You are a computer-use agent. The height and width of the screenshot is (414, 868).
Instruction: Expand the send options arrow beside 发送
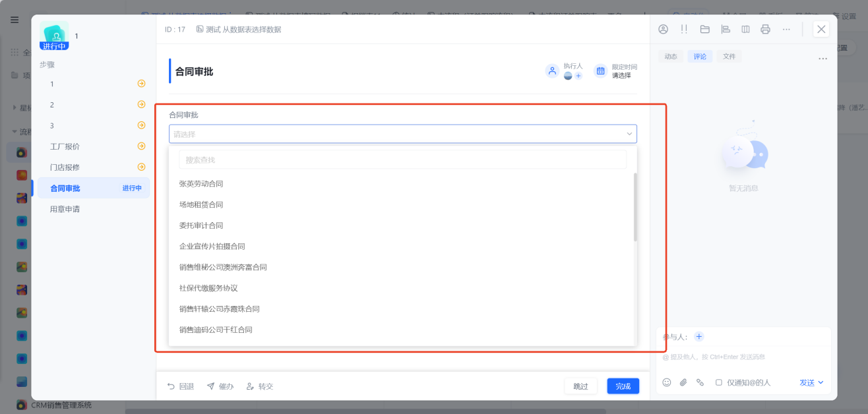point(821,382)
